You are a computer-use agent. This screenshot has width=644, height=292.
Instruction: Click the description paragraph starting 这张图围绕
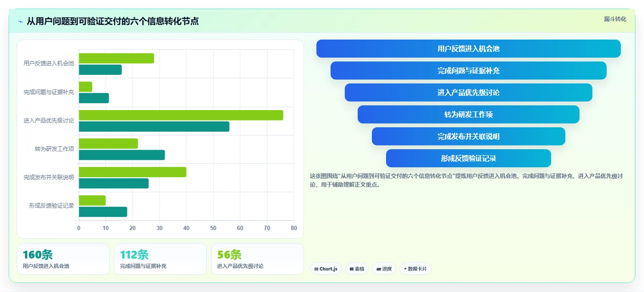click(466, 180)
